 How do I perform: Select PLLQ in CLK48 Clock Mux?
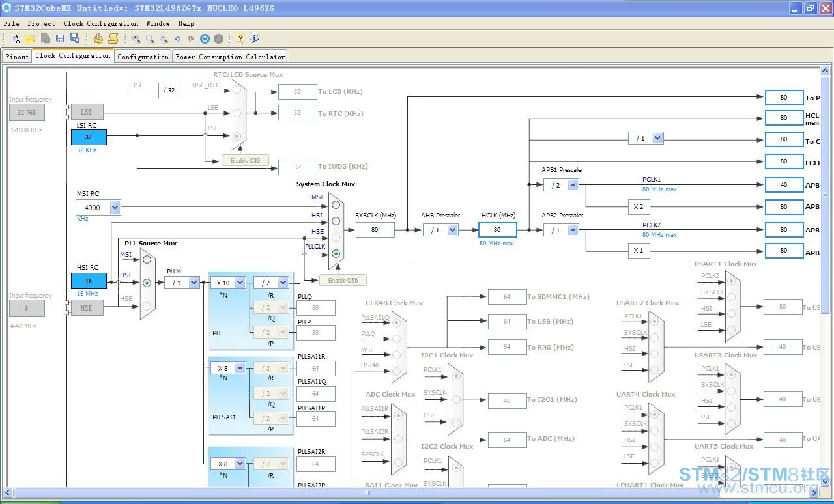pyautogui.click(x=396, y=339)
